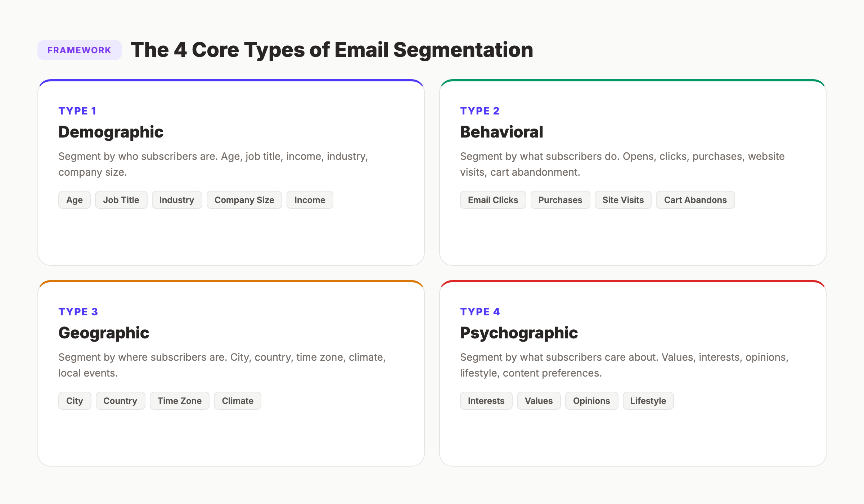Click the Age tag in Demographic card

[74, 200]
